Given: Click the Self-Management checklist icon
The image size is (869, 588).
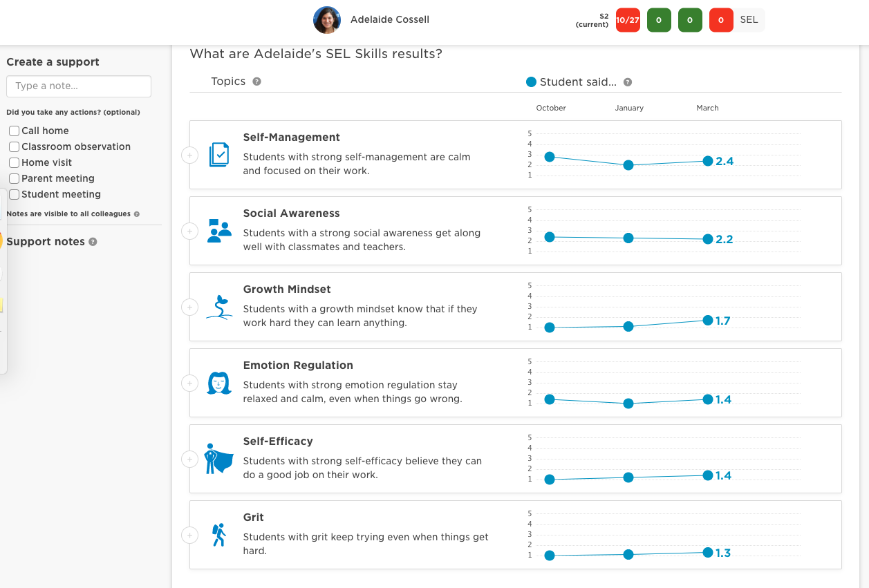Looking at the screenshot, I should (218, 154).
